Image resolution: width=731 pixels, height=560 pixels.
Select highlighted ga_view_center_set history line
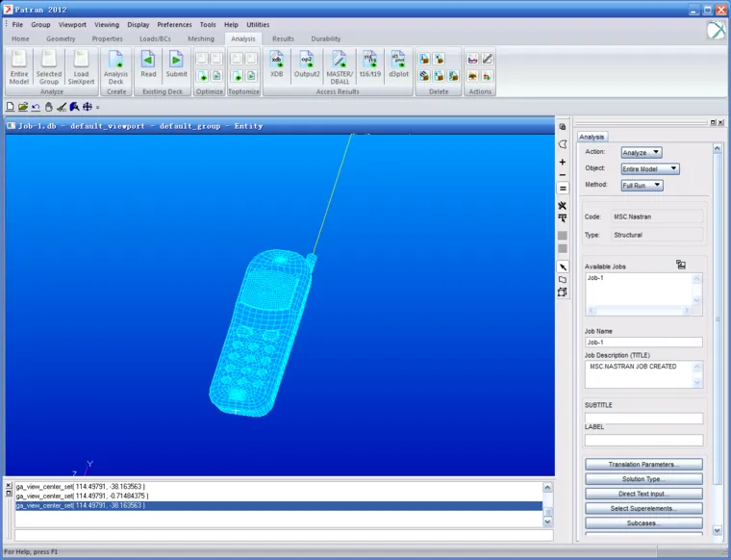pos(279,505)
